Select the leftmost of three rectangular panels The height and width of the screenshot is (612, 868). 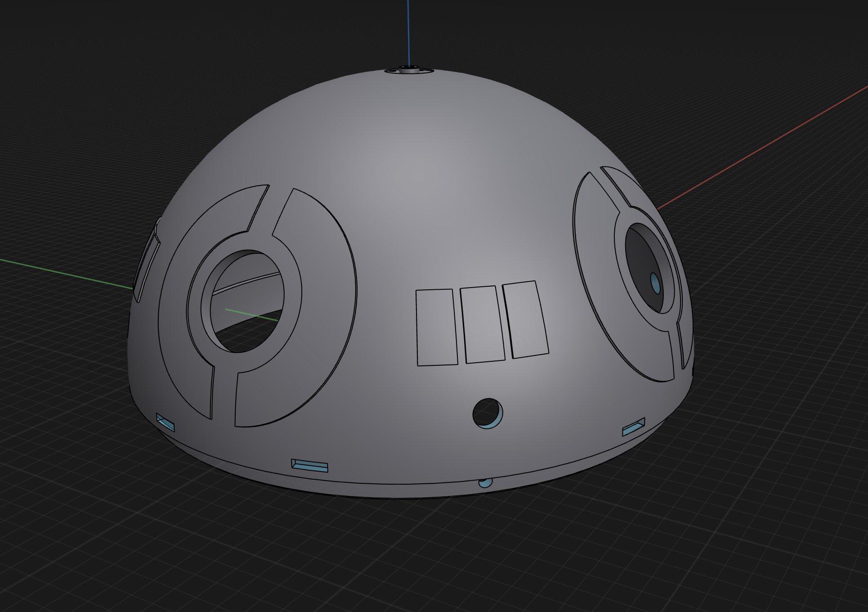[x=437, y=327]
